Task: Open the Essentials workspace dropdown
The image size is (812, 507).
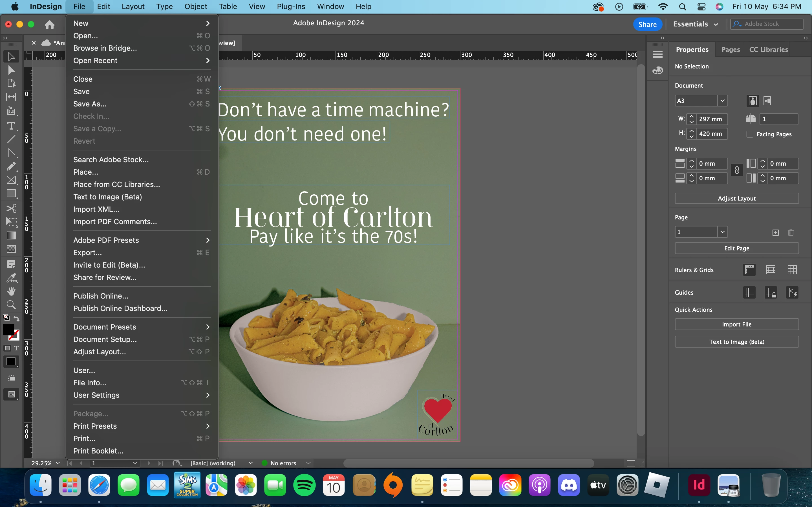Action: click(x=695, y=24)
